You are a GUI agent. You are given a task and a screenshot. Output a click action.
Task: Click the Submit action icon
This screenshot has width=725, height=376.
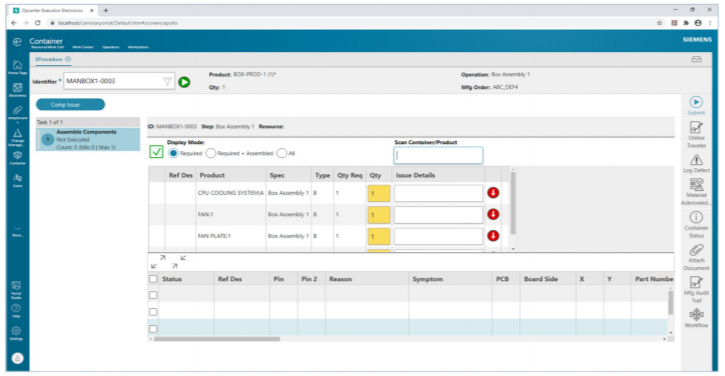[696, 102]
